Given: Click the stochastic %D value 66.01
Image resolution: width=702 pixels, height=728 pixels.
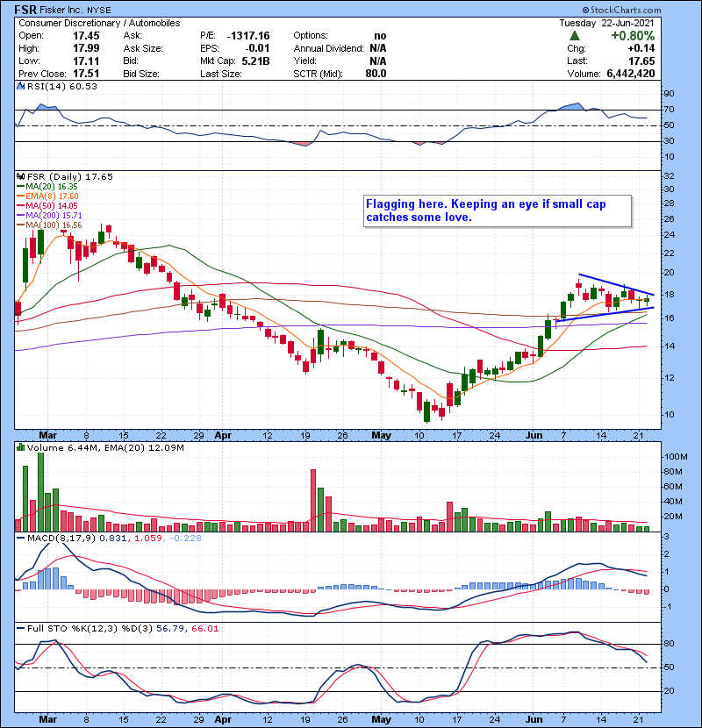Looking at the screenshot, I should 204,629.
